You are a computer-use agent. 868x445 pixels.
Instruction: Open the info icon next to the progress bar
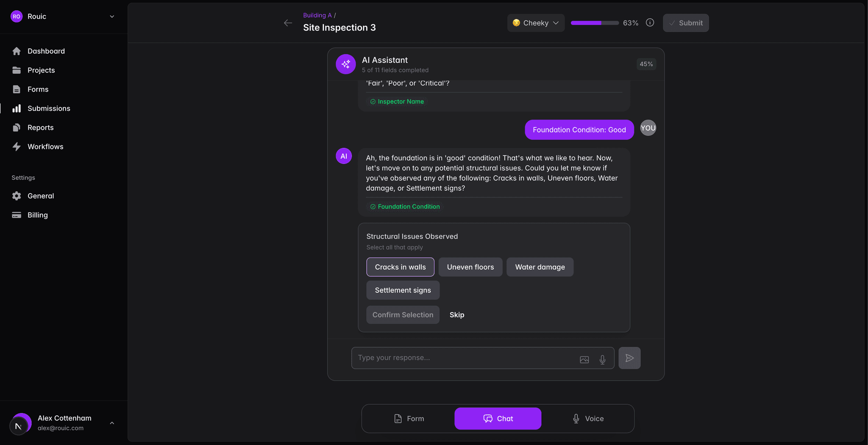[x=650, y=22]
